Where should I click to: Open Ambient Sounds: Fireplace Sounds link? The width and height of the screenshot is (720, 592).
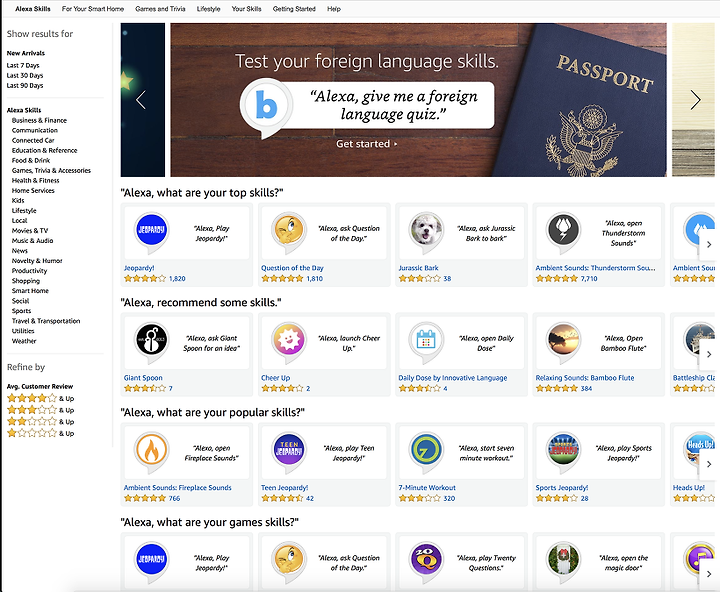tap(177, 488)
